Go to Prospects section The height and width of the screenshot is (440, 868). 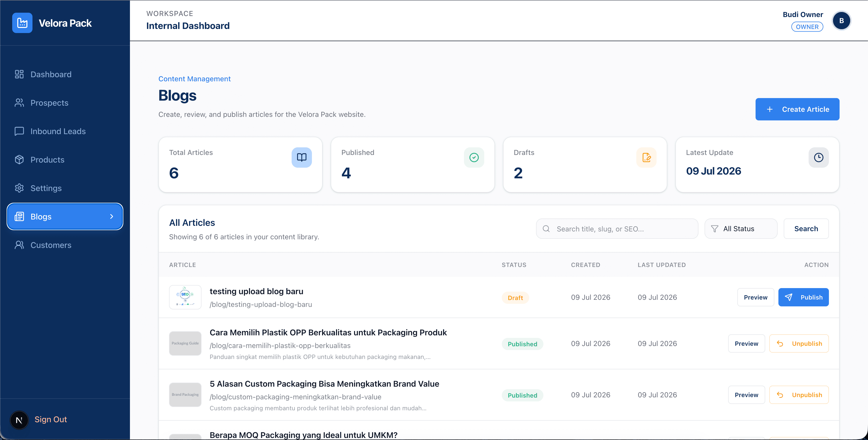click(x=65, y=103)
